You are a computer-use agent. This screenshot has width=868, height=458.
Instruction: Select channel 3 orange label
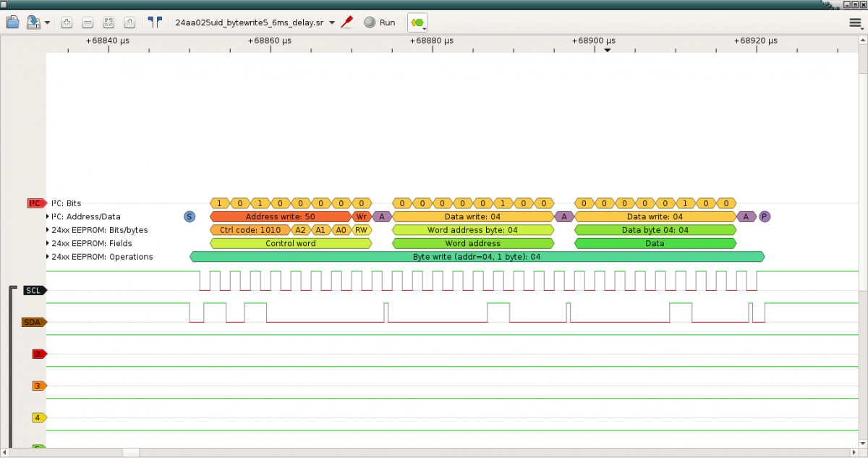click(39, 386)
